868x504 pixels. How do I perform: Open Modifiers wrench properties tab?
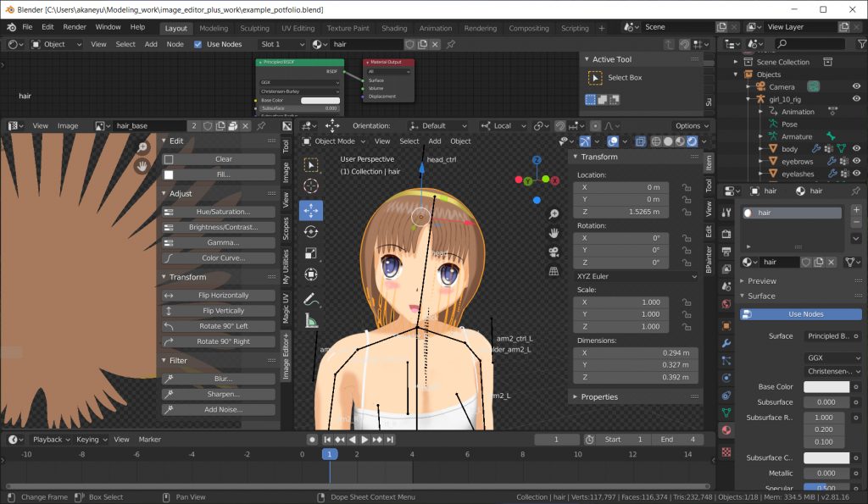tap(726, 343)
